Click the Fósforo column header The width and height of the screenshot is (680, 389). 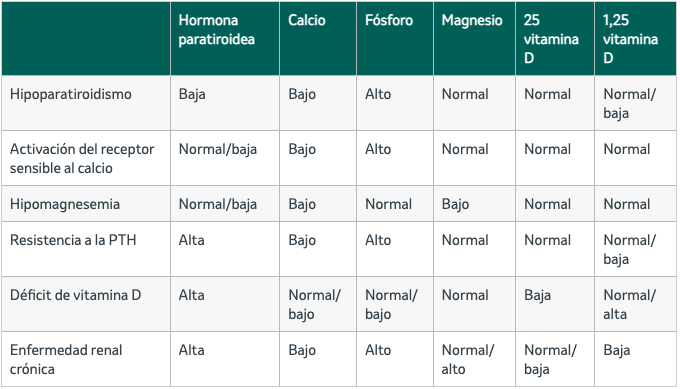tap(389, 20)
